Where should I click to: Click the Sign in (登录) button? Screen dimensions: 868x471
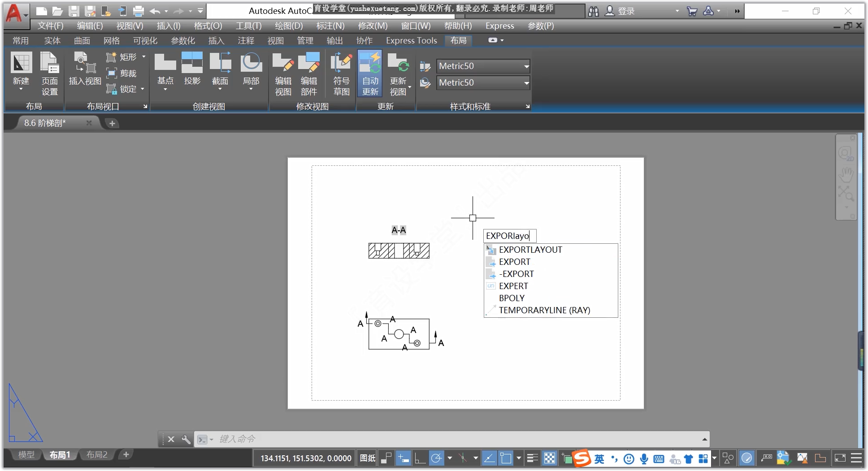(620, 11)
